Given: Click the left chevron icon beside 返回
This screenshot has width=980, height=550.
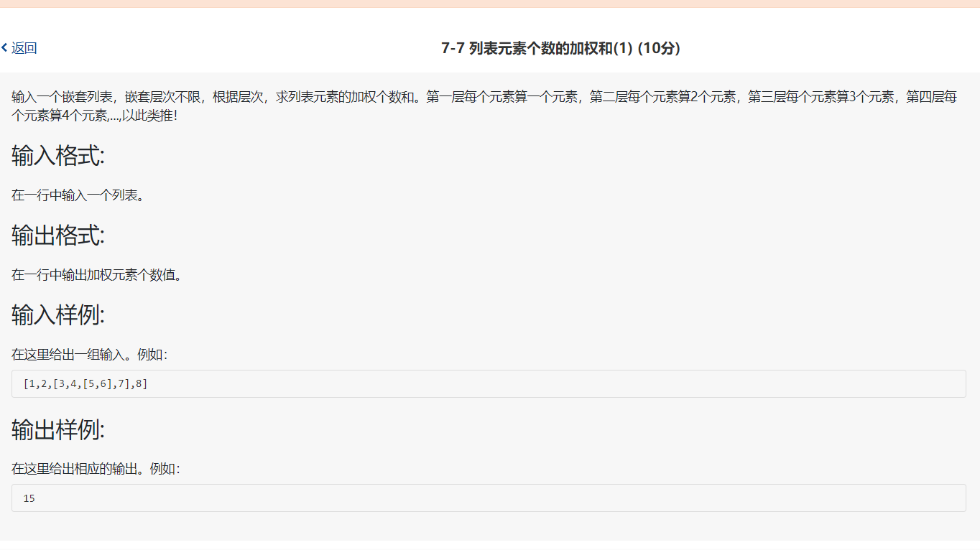Looking at the screenshot, I should (x=6, y=48).
